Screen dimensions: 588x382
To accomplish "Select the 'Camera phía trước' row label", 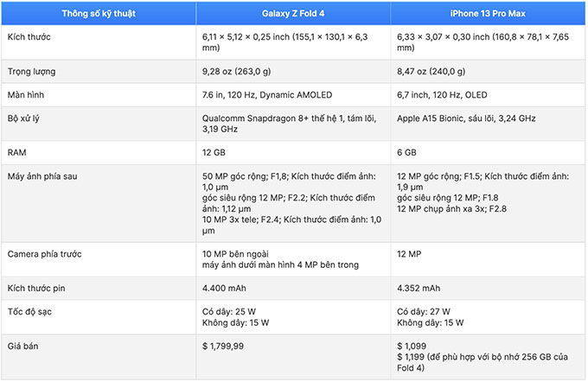I will click(44, 254).
